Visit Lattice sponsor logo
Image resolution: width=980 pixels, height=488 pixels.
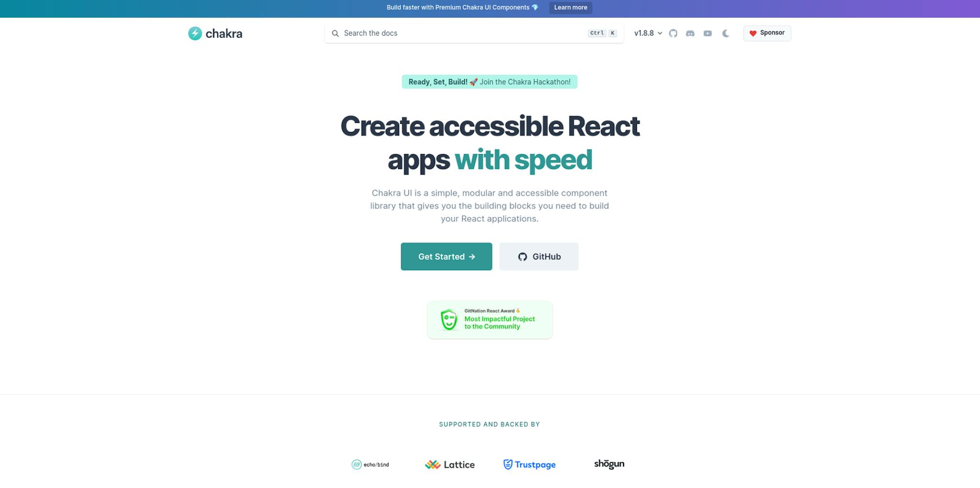coord(449,464)
